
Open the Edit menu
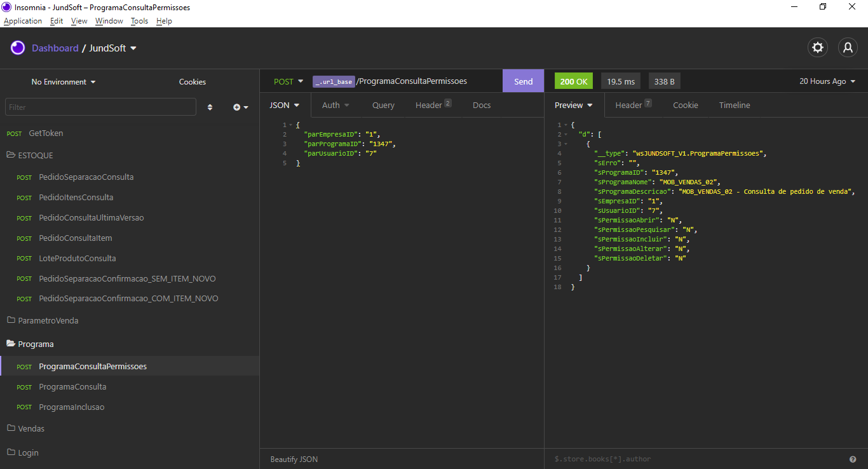tap(57, 21)
